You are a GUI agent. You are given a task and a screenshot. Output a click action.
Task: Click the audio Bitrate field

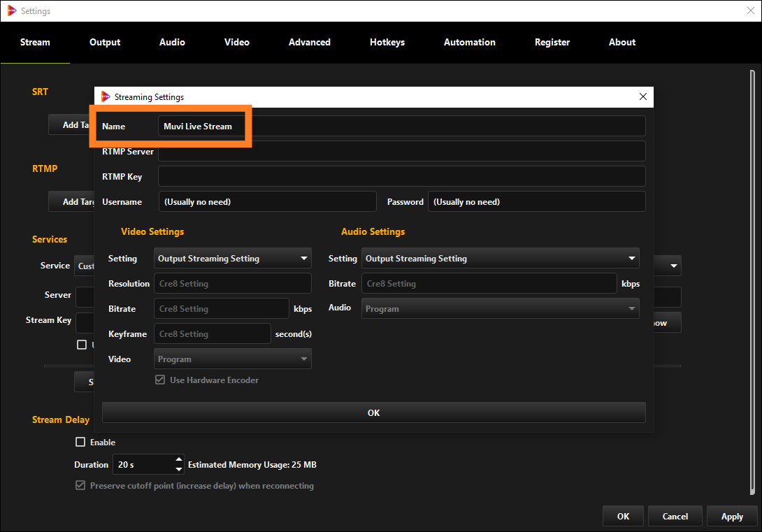[x=489, y=284]
